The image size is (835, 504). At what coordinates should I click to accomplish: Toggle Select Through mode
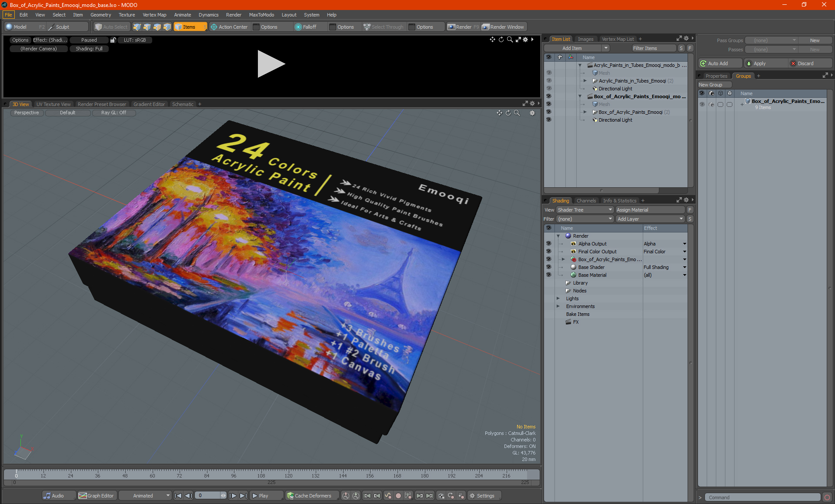click(x=384, y=27)
